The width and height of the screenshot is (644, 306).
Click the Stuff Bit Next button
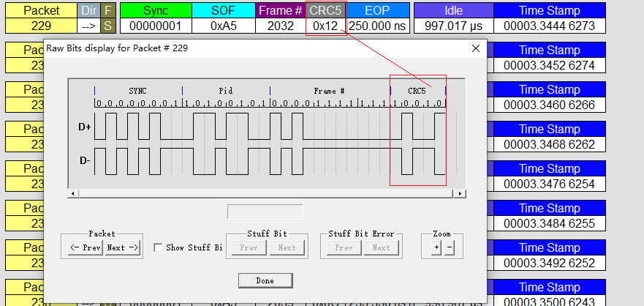(x=287, y=247)
